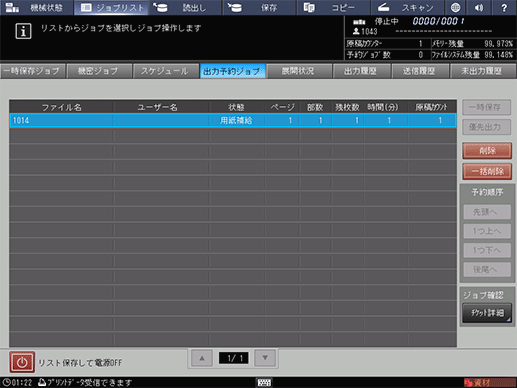This screenshot has width=517, height=388.
Task: Open the 未出力履歴 tab
Action: [x=482, y=71]
